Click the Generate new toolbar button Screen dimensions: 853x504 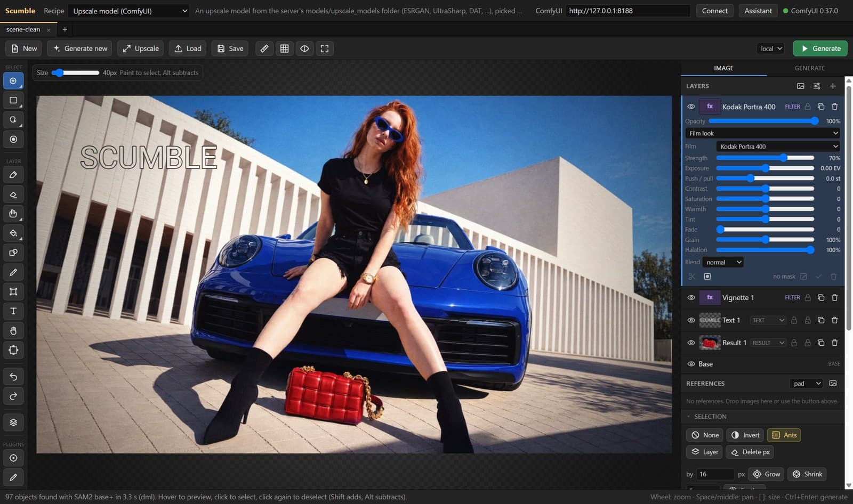80,48
